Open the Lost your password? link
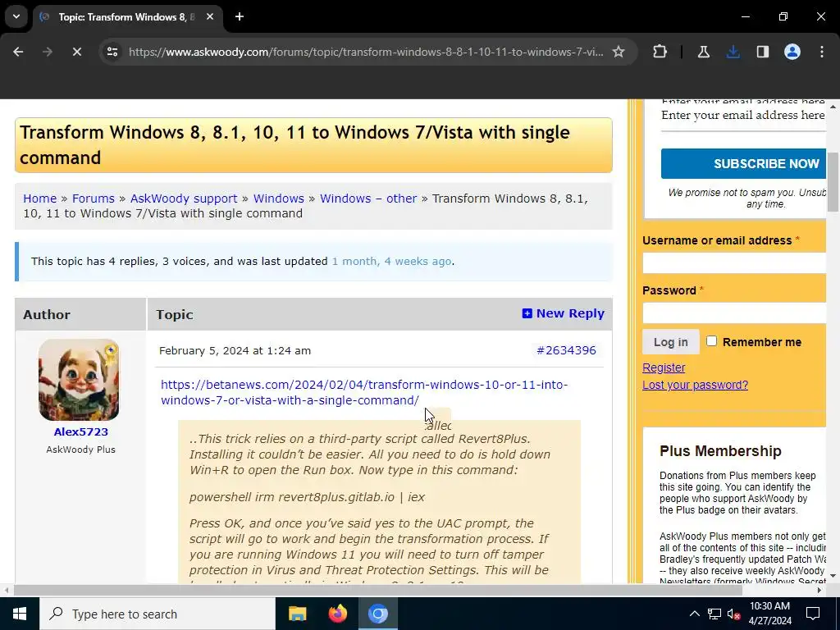 tap(695, 385)
